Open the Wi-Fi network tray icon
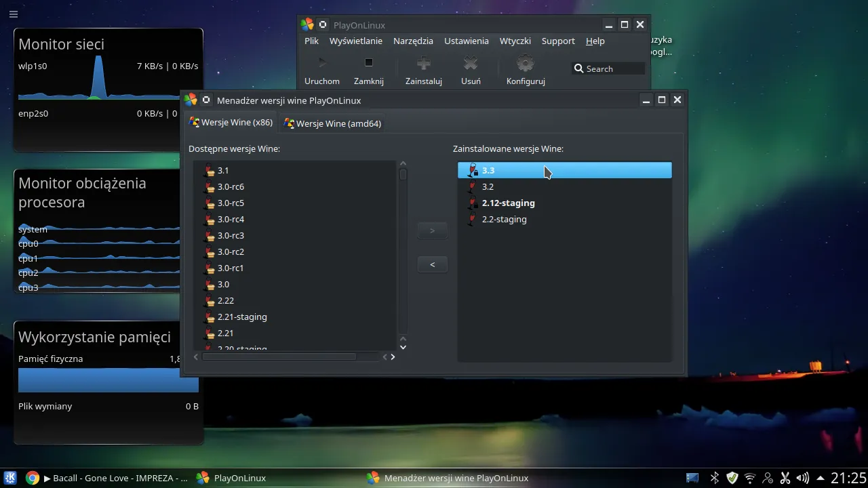 tap(750, 478)
